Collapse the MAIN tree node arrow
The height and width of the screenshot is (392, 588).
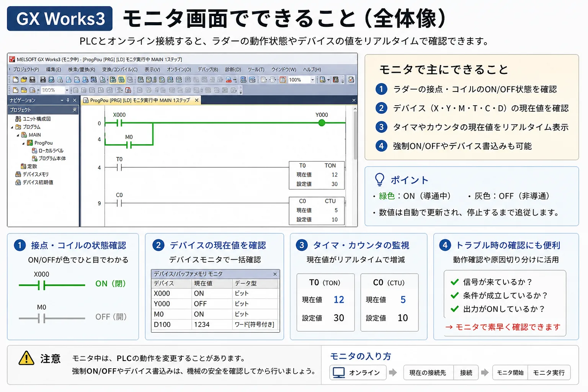(18, 135)
